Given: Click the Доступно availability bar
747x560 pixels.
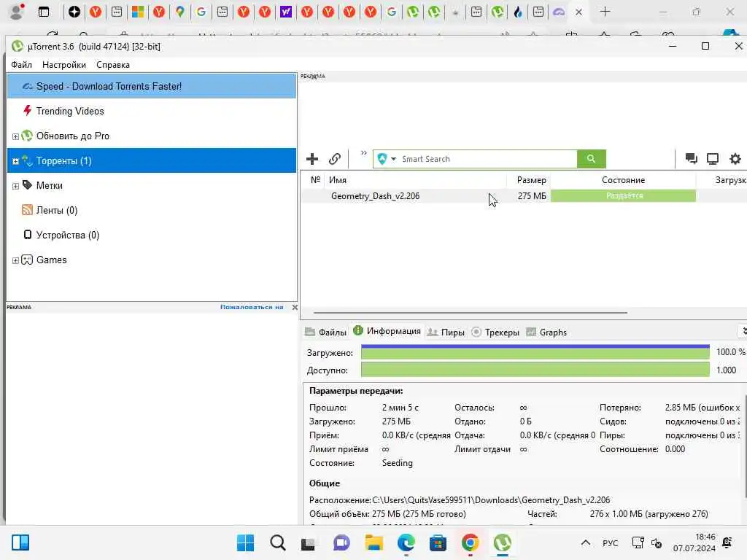Looking at the screenshot, I should (x=535, y=370).
